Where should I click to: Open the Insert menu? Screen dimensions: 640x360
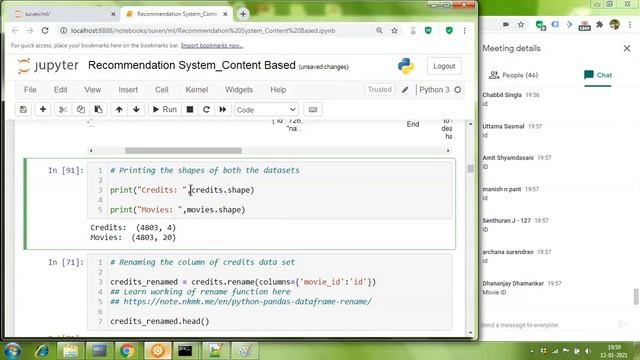click(128, 90)
